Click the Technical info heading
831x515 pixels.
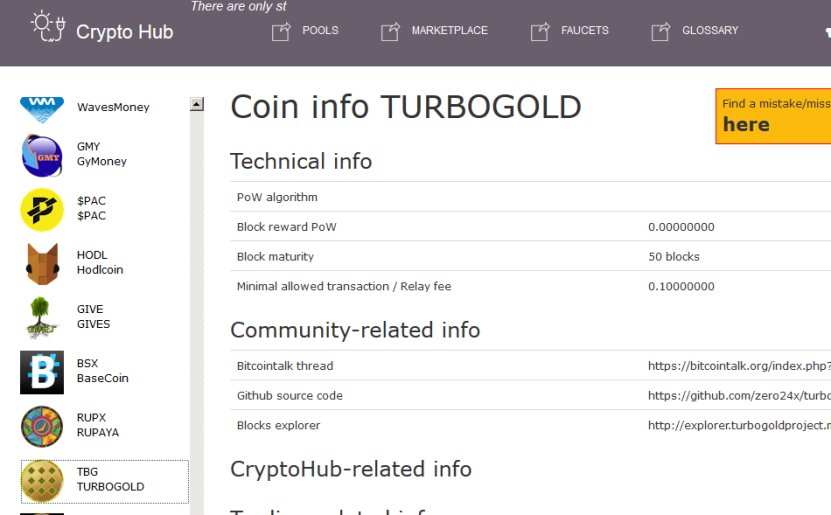301,161
